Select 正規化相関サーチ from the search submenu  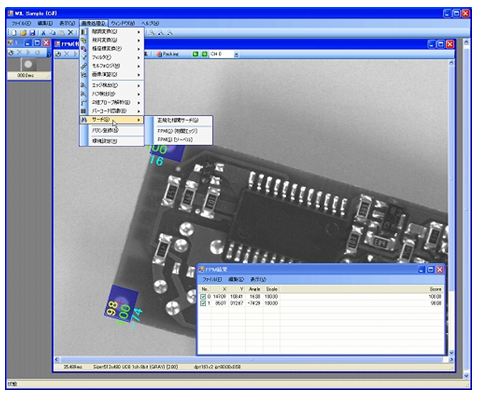[178, 120]
